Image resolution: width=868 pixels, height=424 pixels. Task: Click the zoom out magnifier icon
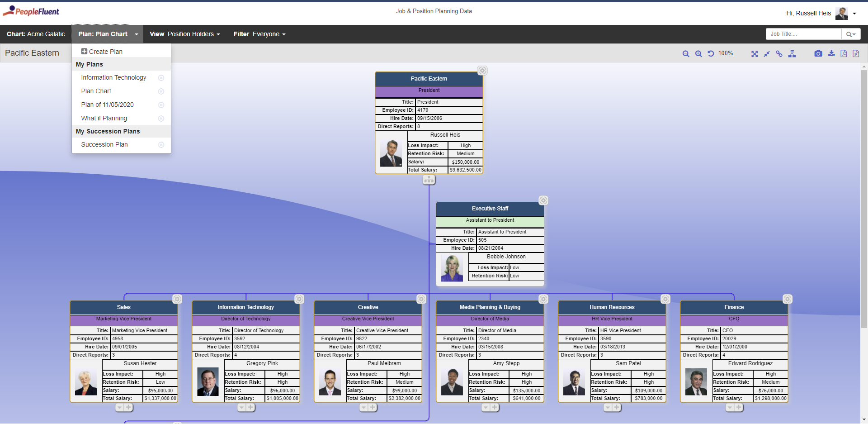pos(686,54)
